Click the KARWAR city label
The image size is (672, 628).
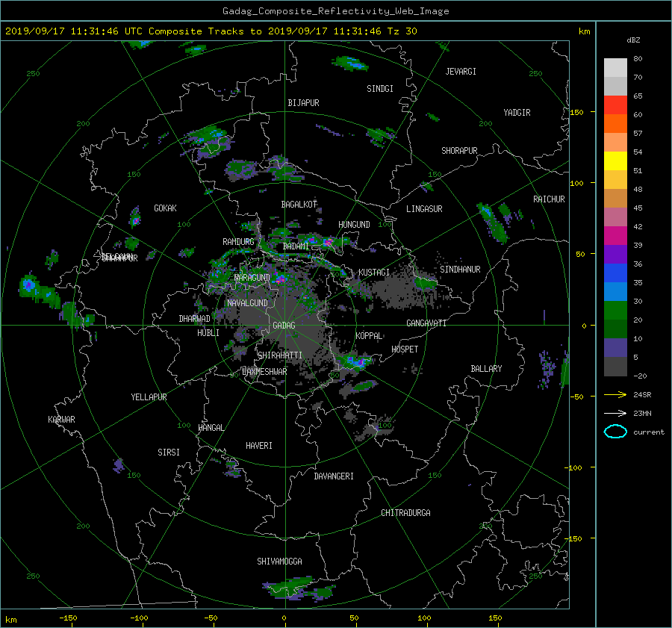coord(61,420)
